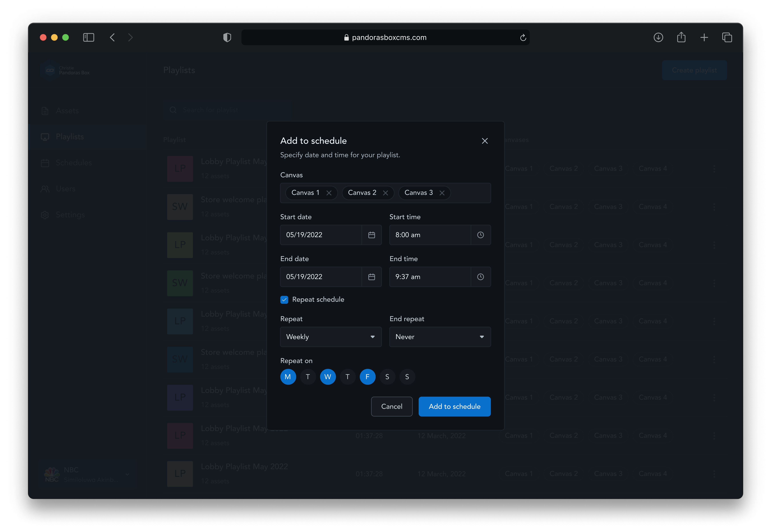This screenshot has height=532, width=771.
Task: Remove the Canvas 3 chip
Action: tap(442, 193)
